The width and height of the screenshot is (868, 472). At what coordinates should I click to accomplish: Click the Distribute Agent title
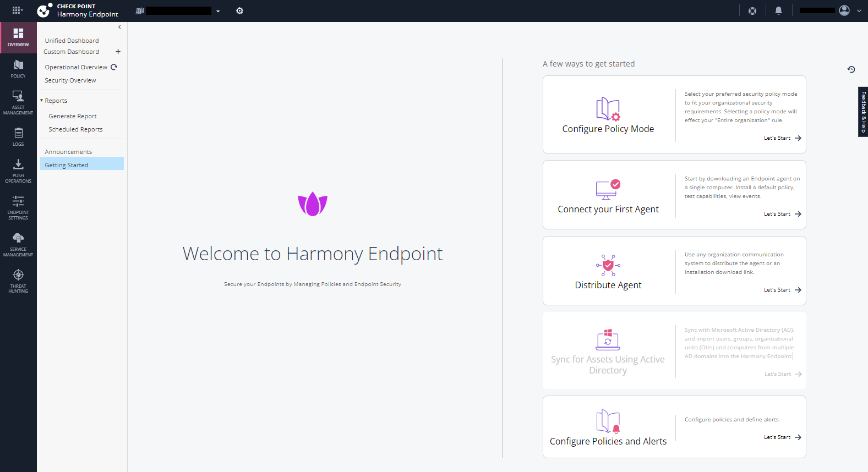[608, 285]
